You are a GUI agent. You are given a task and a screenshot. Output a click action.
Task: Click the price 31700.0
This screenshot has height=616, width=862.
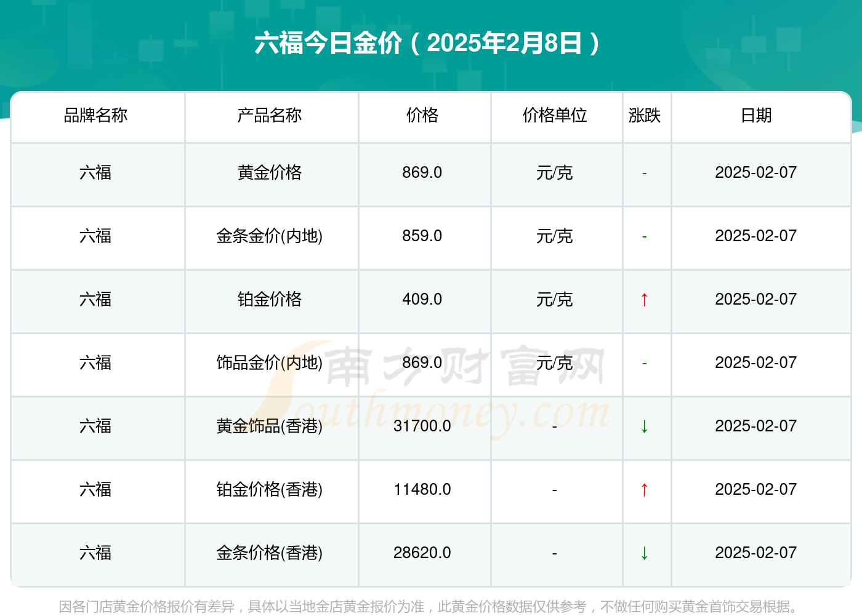pos(422,426)
